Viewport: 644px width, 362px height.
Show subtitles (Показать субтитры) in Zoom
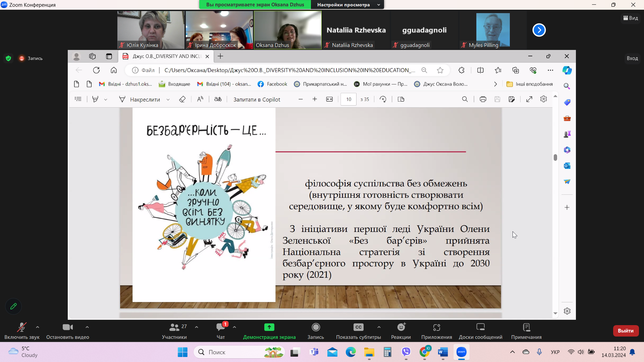point(359,330)
